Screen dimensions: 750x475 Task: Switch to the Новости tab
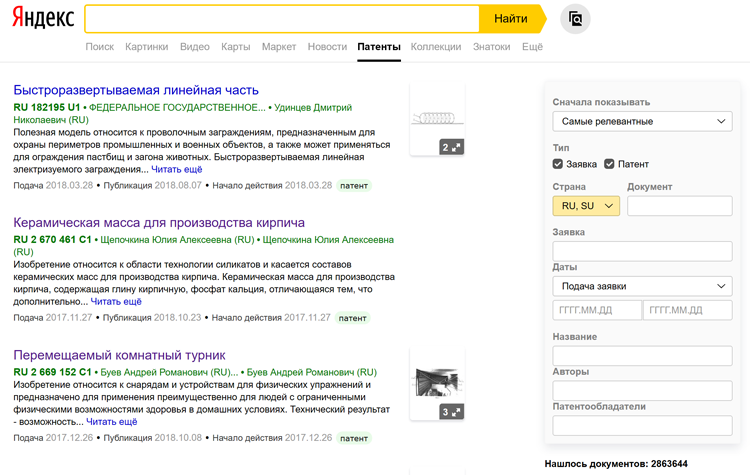click(x=327, y=47)
